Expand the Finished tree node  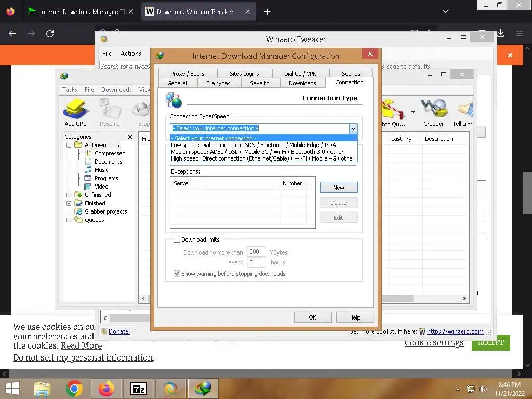click(x=69, y=203)
